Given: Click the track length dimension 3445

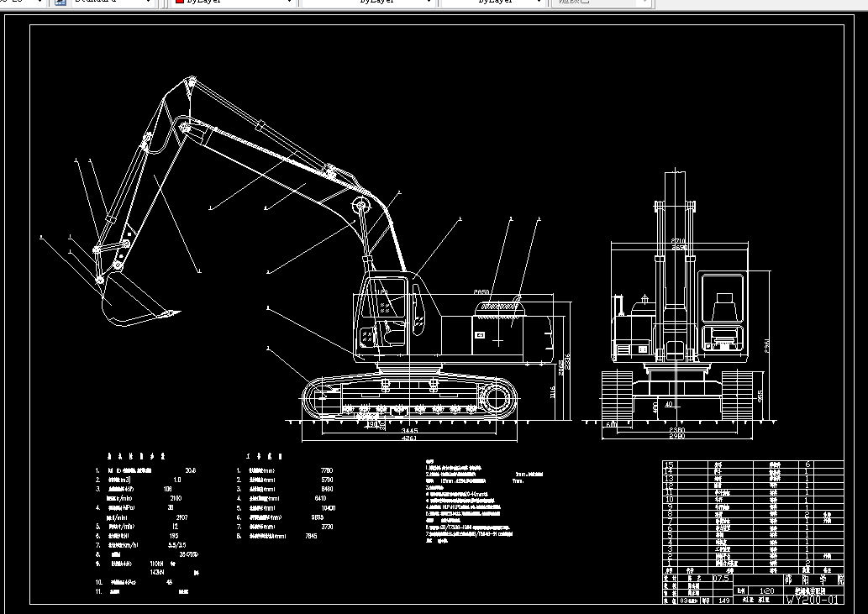Looking at the screenshot, I should point(409,430).
